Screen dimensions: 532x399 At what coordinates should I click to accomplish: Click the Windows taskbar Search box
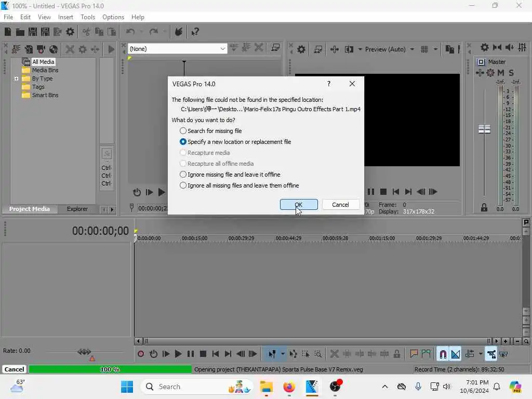[197, 387]
